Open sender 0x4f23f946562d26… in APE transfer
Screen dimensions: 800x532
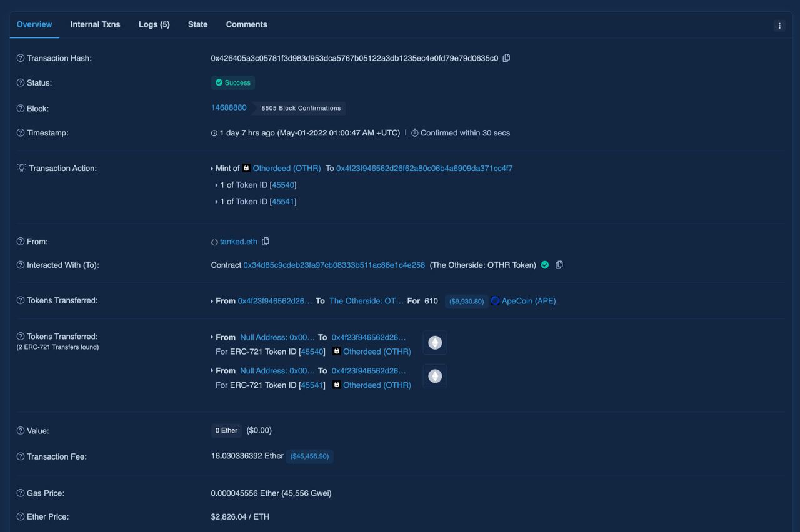click(x=275, y=301)
